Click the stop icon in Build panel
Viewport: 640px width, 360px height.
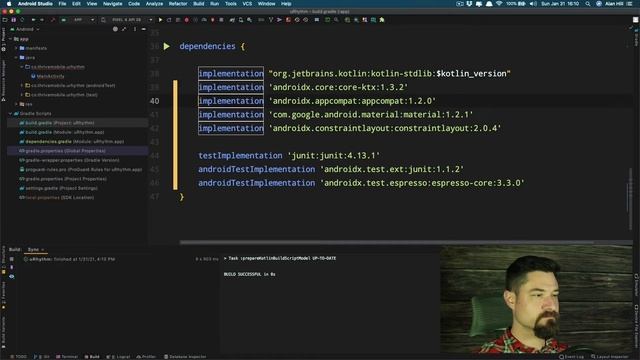pos(11,259)
